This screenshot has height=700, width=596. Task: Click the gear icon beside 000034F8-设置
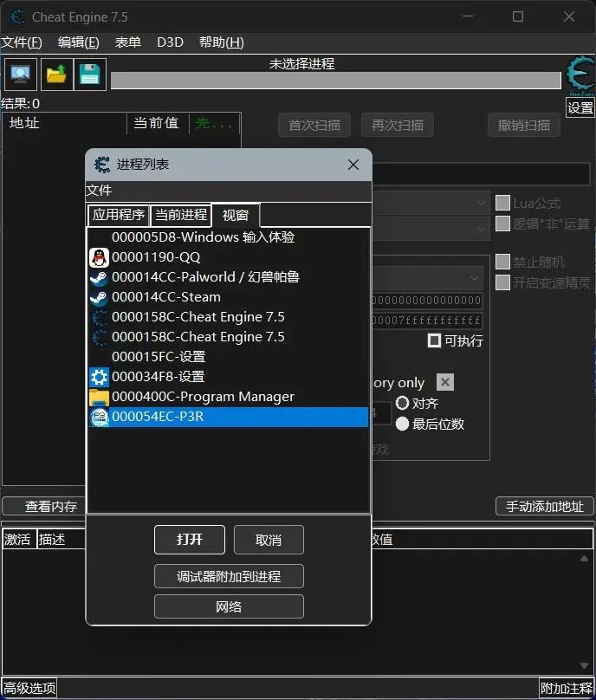point(99,377)
